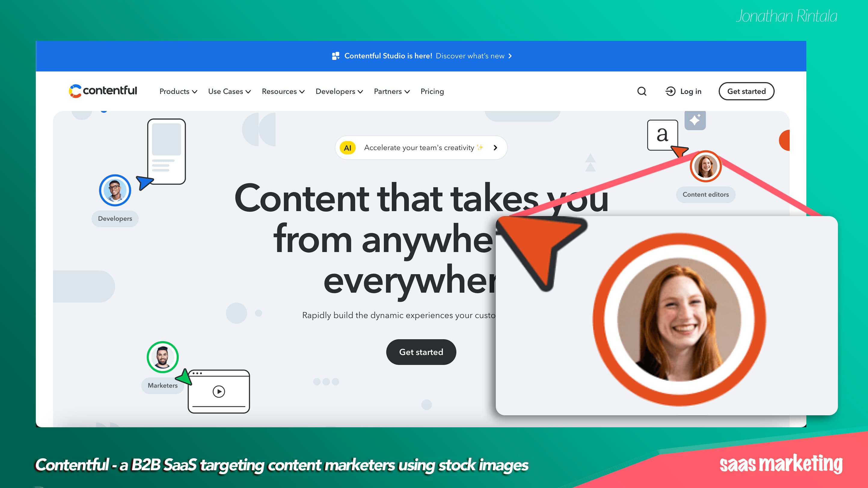The width and height of the screenshot is (868, 488).
Task: Click the small Content editors avatar
Action: tap(705, 166)
